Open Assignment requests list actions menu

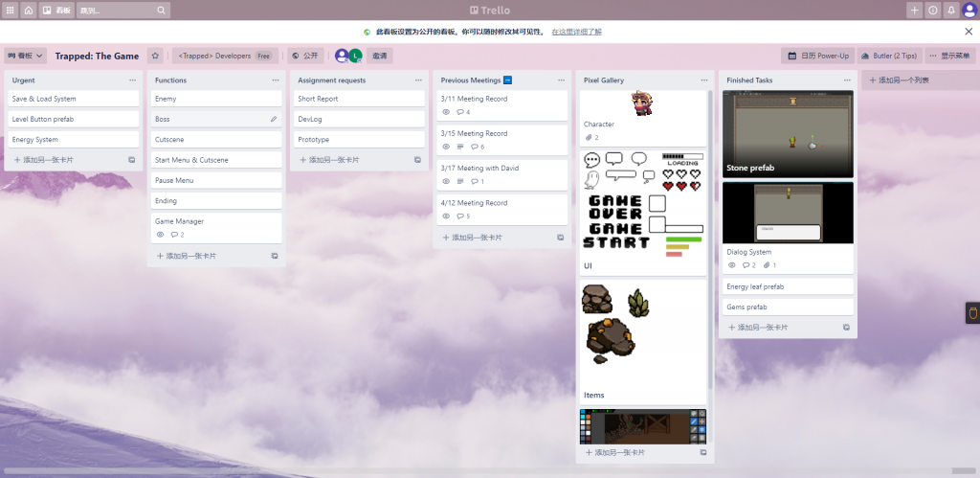[x=418, y=80]
